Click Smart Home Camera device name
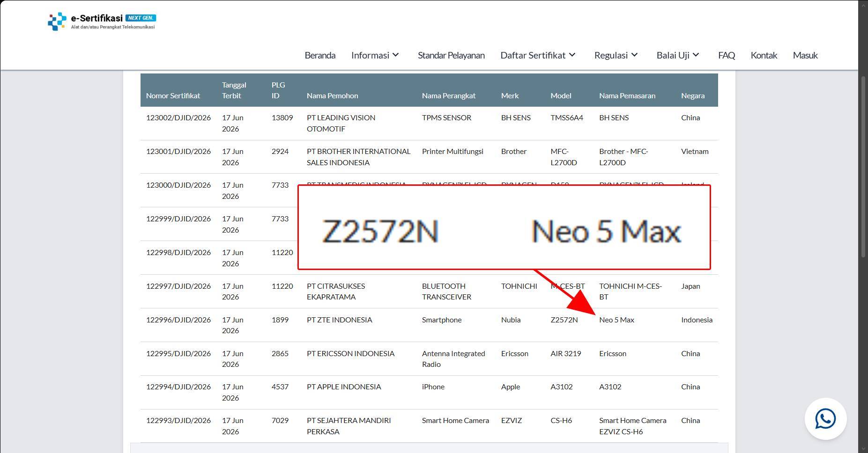 455,420
